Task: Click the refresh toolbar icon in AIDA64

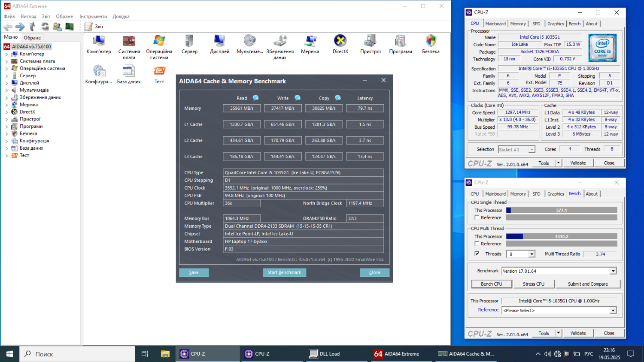Action: click(x=45, y=27)
